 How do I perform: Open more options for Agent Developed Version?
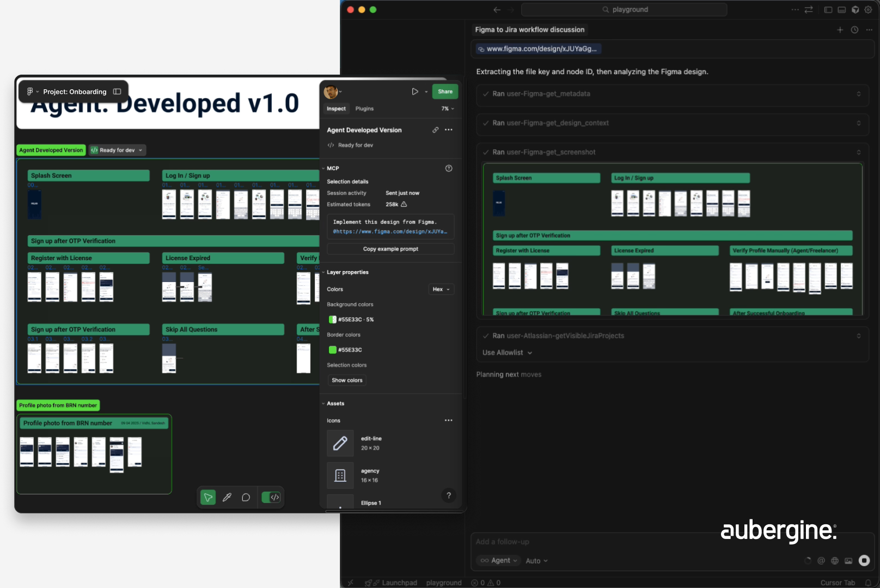coord(449,130)
